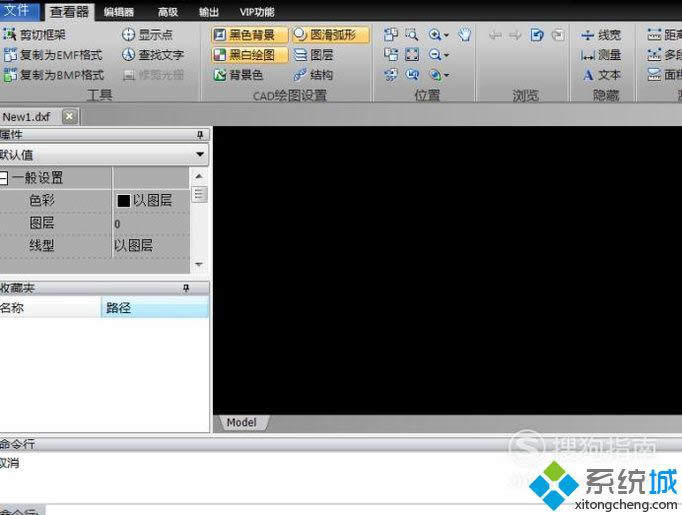
Task: Click the properties list scroll up arrow
Action: click(199, 176)
